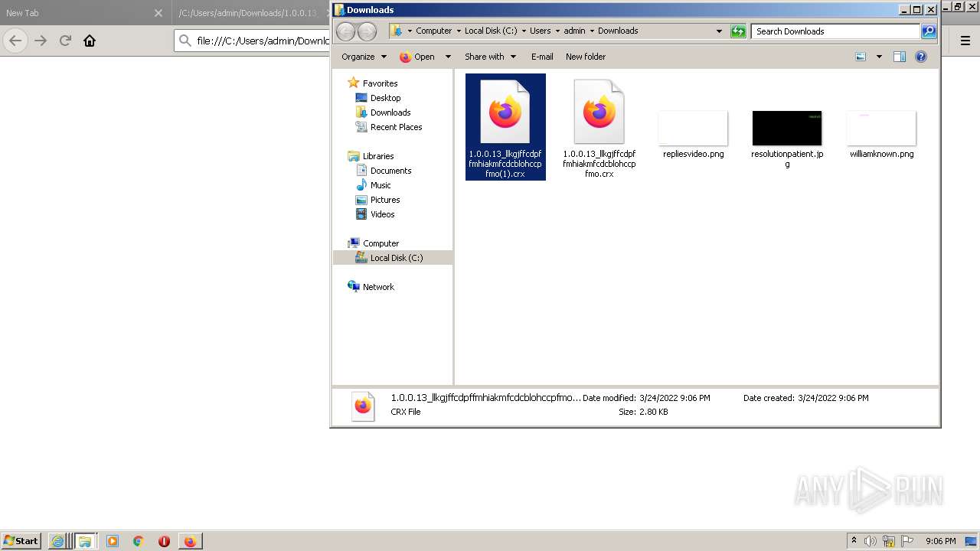Expand the address bar history dropdown

[x=719, y=31]
